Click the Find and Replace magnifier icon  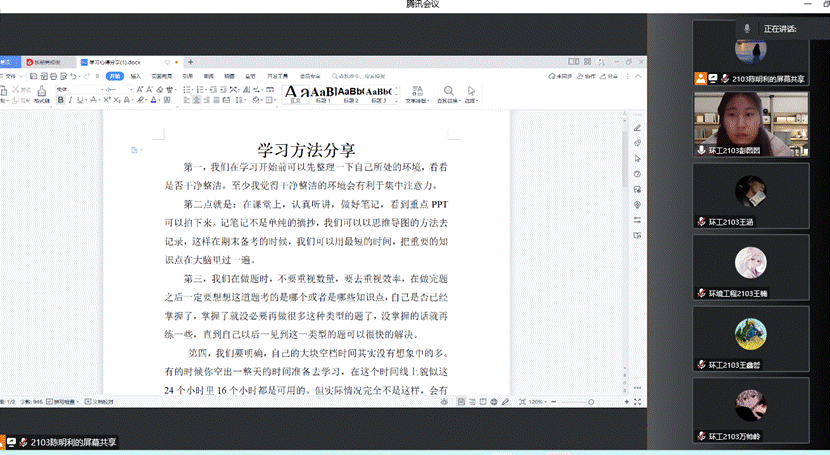(449, 92)
